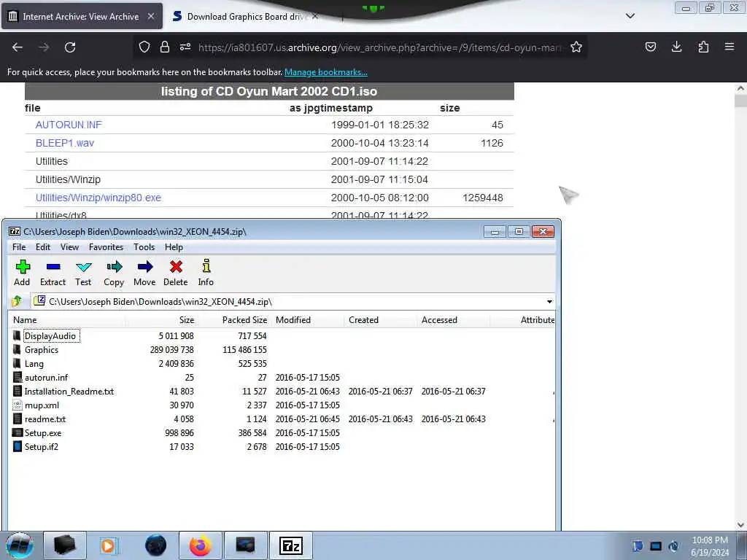Open the Favorites menu
Image resolution: width=747 pixels, height=560 pixels.
click(x=107, y=247)
